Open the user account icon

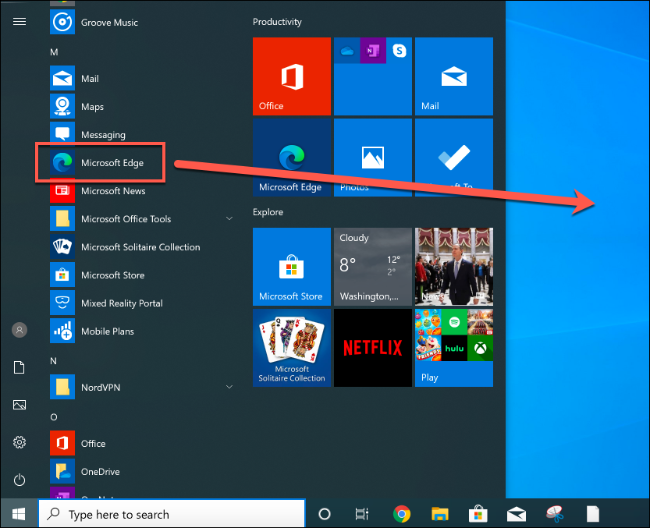point(19,330)
